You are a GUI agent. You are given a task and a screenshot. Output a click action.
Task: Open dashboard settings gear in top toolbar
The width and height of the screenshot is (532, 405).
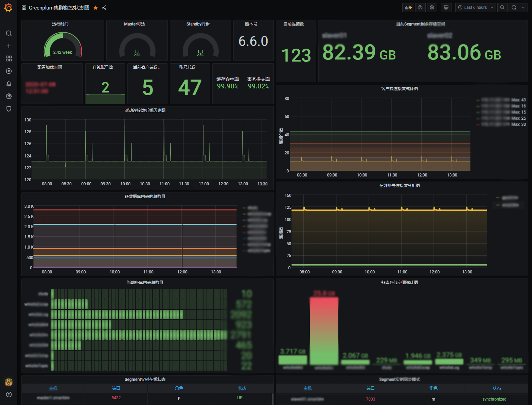click(x=432, y=7)
